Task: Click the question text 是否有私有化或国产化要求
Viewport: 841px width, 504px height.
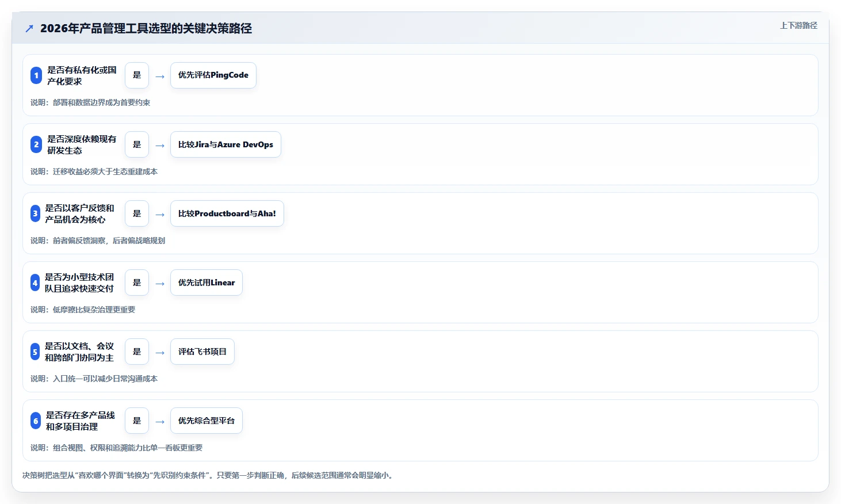Action: 82,75
